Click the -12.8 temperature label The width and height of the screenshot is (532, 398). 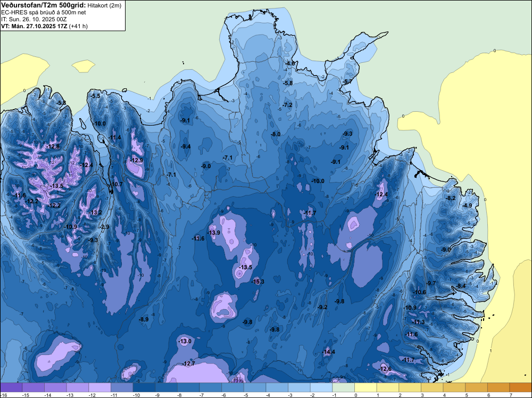click(53, 146)
